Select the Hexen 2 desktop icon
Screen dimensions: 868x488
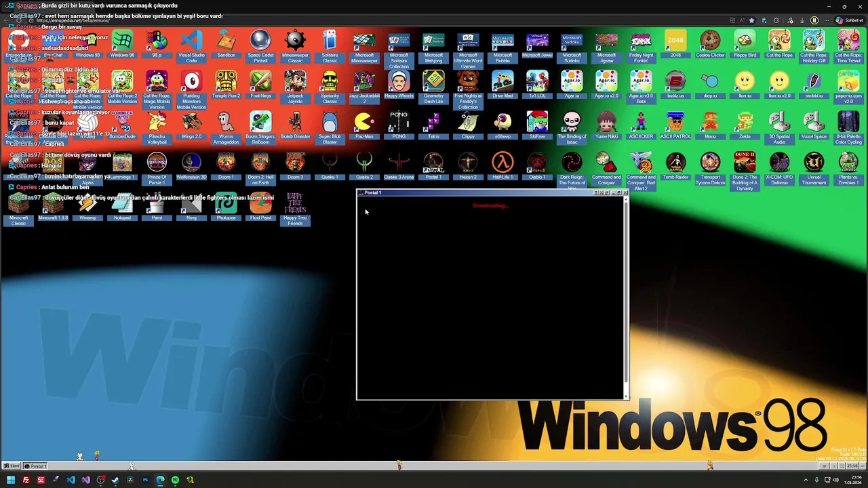click(x=468, y=165)
